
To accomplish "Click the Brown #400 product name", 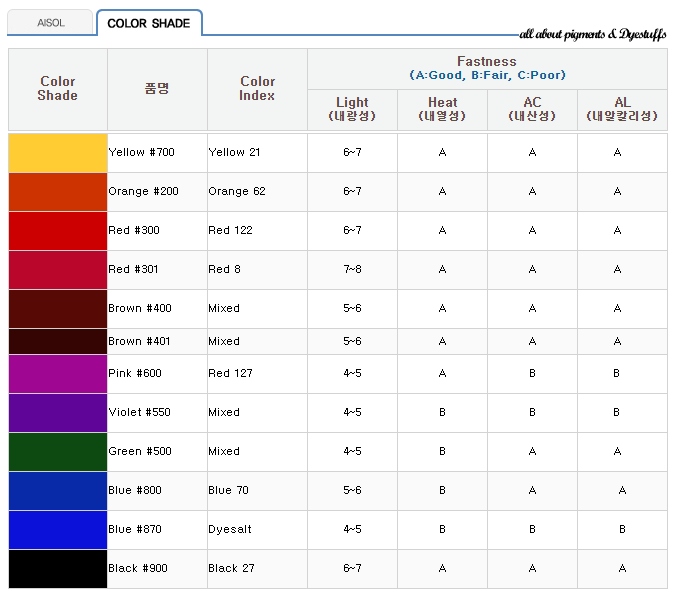I will [140, 308].
